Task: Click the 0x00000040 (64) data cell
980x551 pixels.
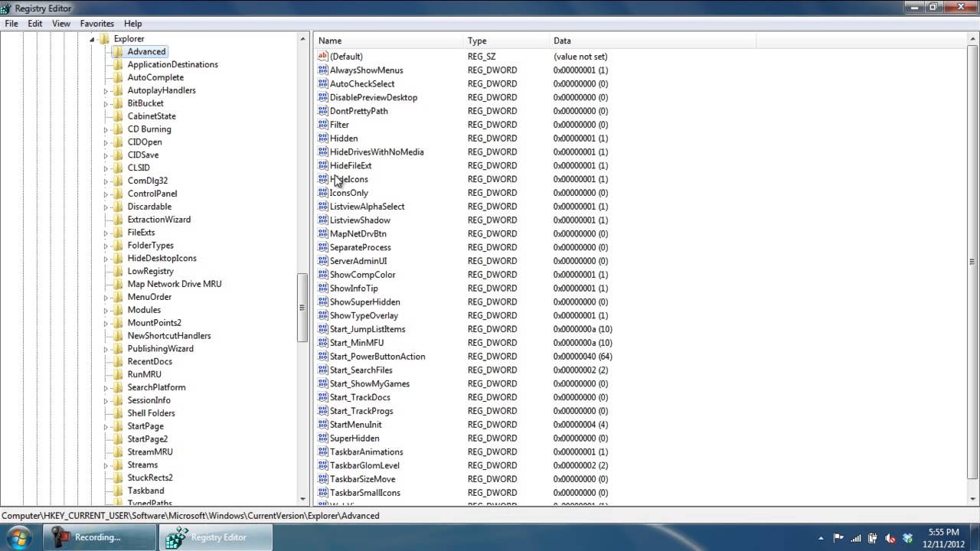Action: click(x=583, y=356)
